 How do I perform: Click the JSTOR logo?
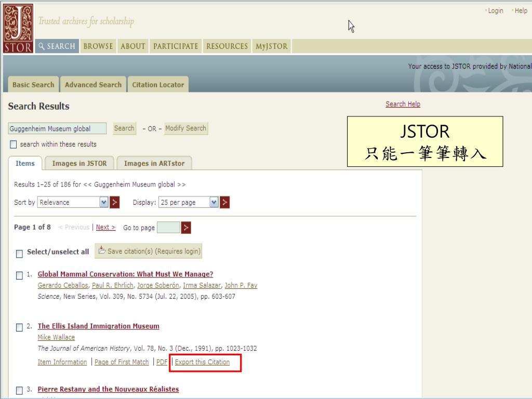(18, 29)
